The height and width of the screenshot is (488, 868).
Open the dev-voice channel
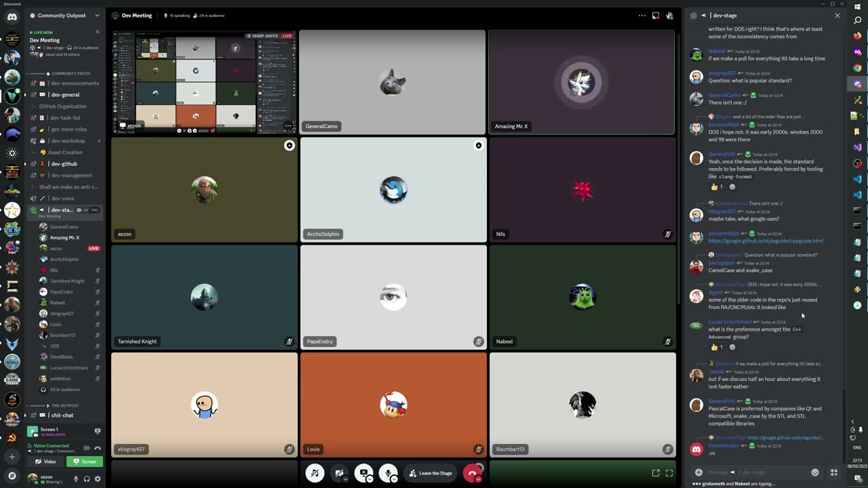click(x=65, y=199)
